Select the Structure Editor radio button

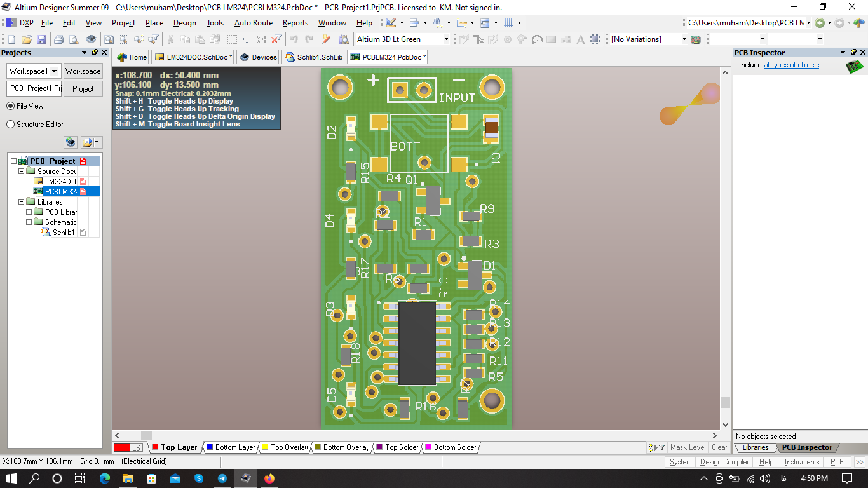coord(11,125)
